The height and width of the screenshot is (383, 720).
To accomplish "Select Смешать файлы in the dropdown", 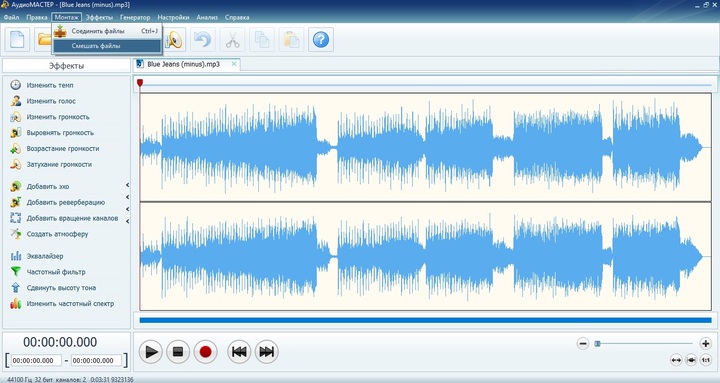I will (107, 46).
